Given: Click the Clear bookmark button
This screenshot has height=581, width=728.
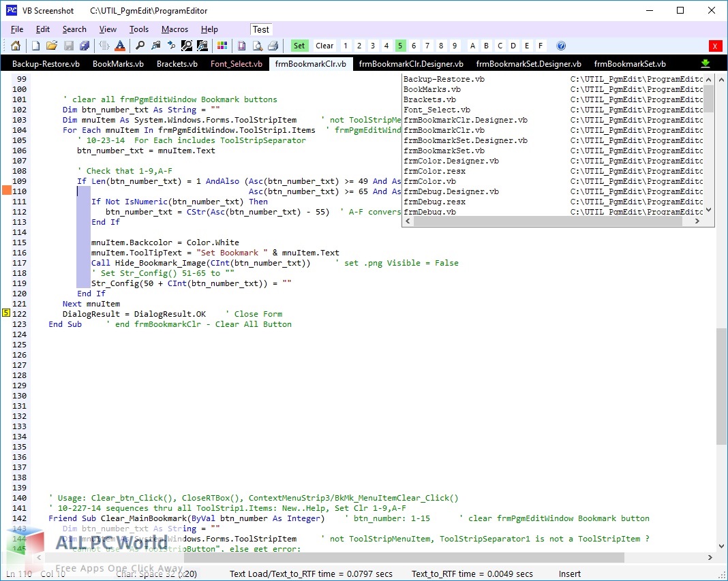Looking at the screenshot, I should click(x=324, y=46).
